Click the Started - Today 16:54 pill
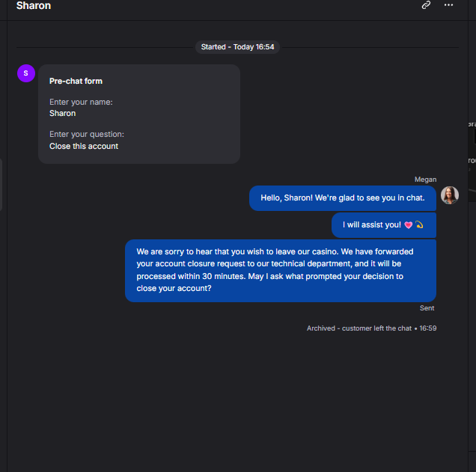Image resolution: width=476 pixels, height=472 pixels. click(237, 47)
